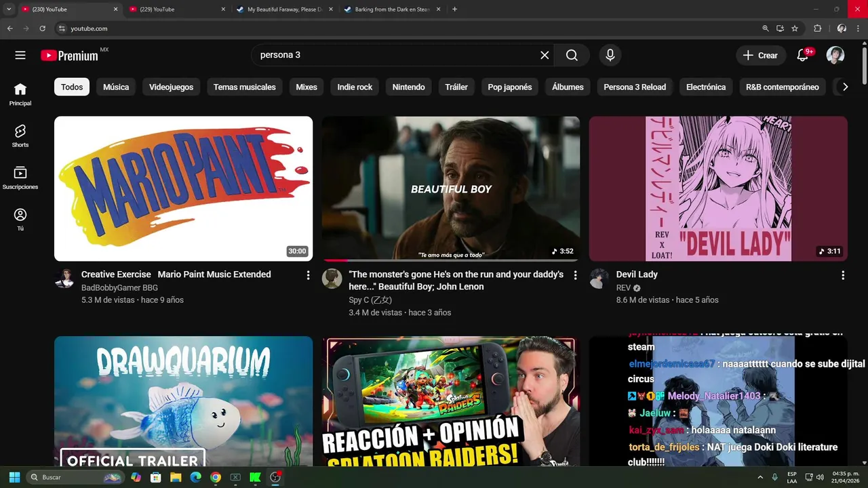868x488 pixels.
Task: Select the Pop japonés chip
Action: pos(510,87)
